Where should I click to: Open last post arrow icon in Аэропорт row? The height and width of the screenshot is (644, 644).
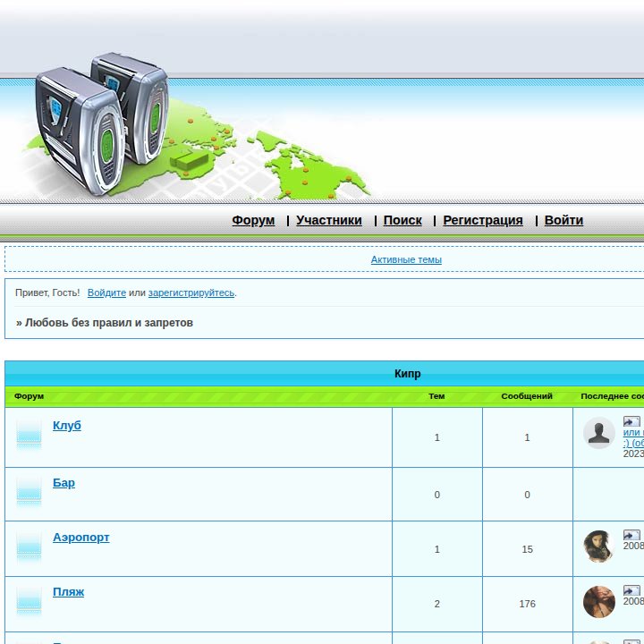coord(631,535)
